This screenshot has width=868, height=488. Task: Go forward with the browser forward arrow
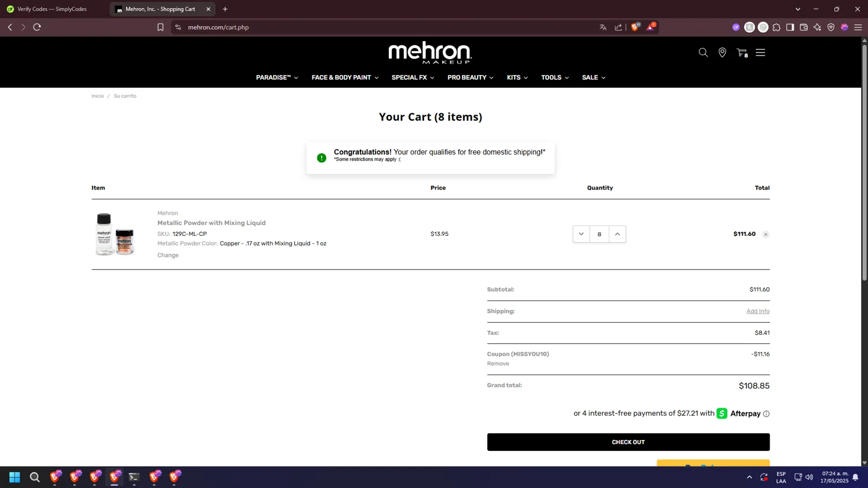tap(23, 27)
